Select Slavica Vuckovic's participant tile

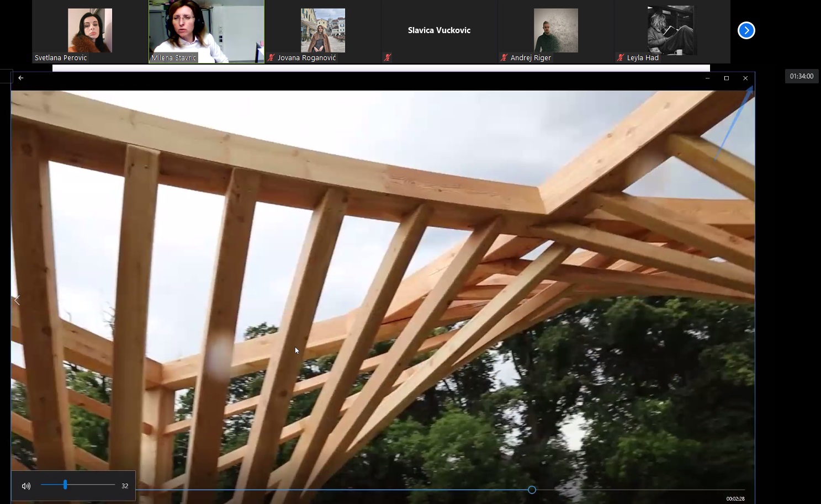coord(439,31)
